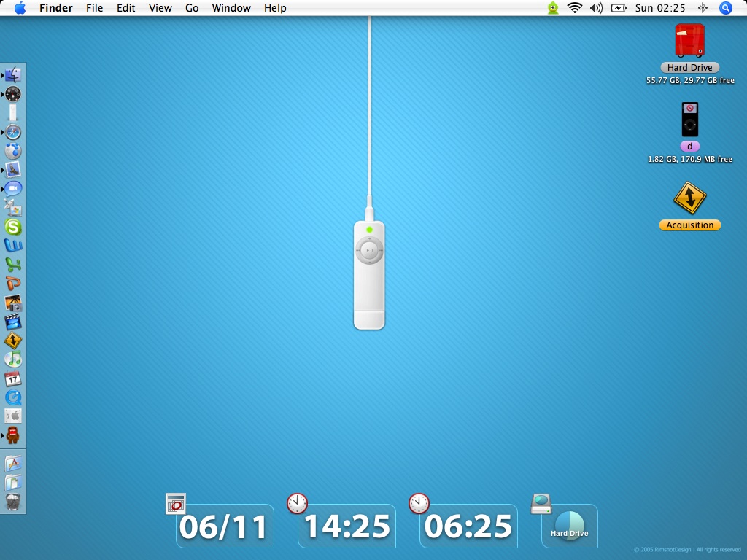Open the Applications folder in Dock
The width and height of the screenshot is (747, 560).
click(x=13, y=464)
